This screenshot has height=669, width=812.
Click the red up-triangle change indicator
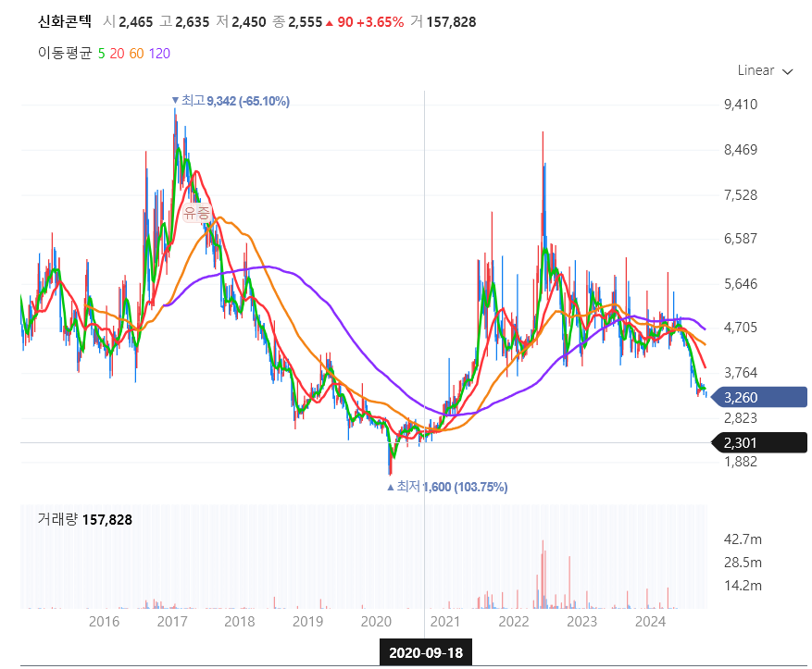329,23
